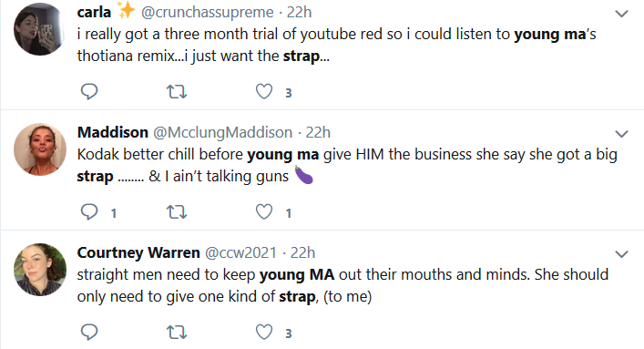Open Courtney Warren's profile avatar
This screenshot has height=349, width=644.
point(40,270)
